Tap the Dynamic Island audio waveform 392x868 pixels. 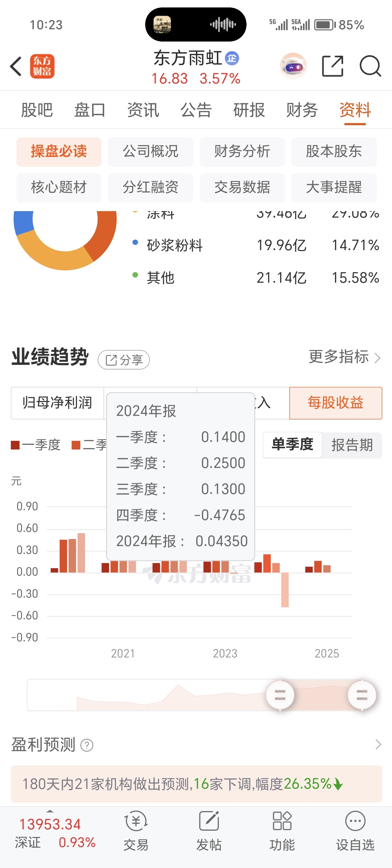click(x=223, y=24)
